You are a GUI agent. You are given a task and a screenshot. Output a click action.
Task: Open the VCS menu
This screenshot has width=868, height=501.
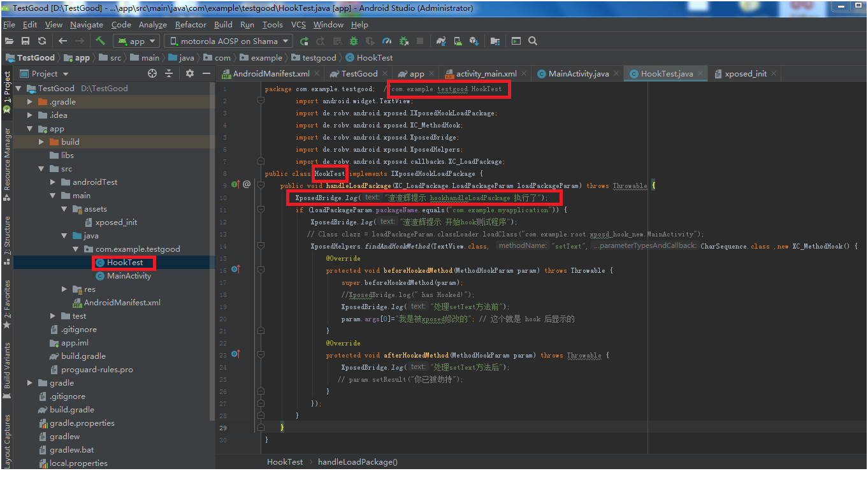point(298,25)
